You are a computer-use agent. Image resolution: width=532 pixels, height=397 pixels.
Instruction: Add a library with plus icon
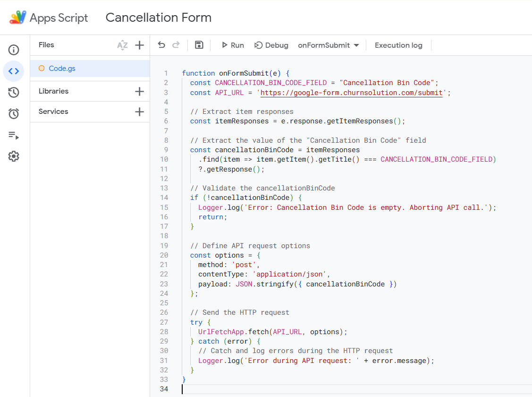point(139,91)
